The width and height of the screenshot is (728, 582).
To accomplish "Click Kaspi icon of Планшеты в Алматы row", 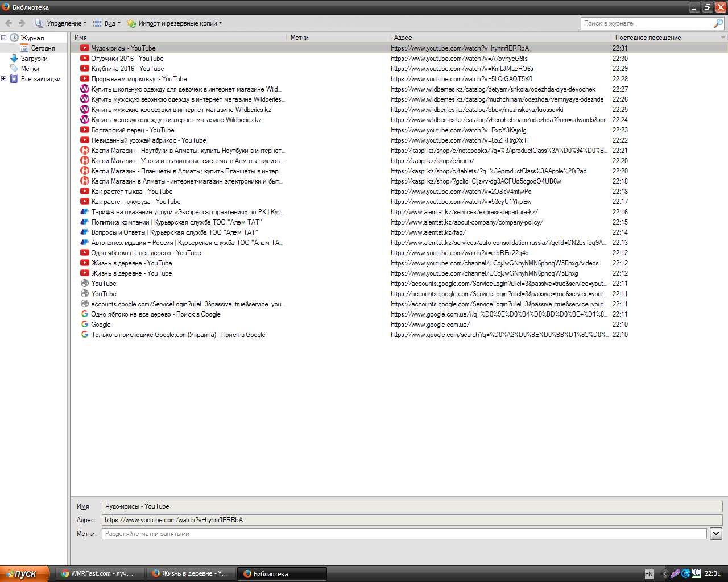I will point(85,171).
